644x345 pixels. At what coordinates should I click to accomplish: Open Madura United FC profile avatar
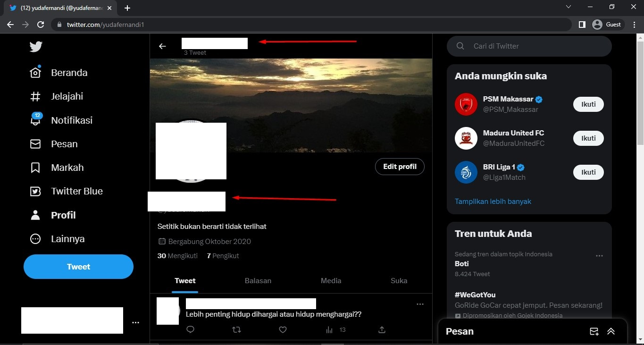[466, 138]
